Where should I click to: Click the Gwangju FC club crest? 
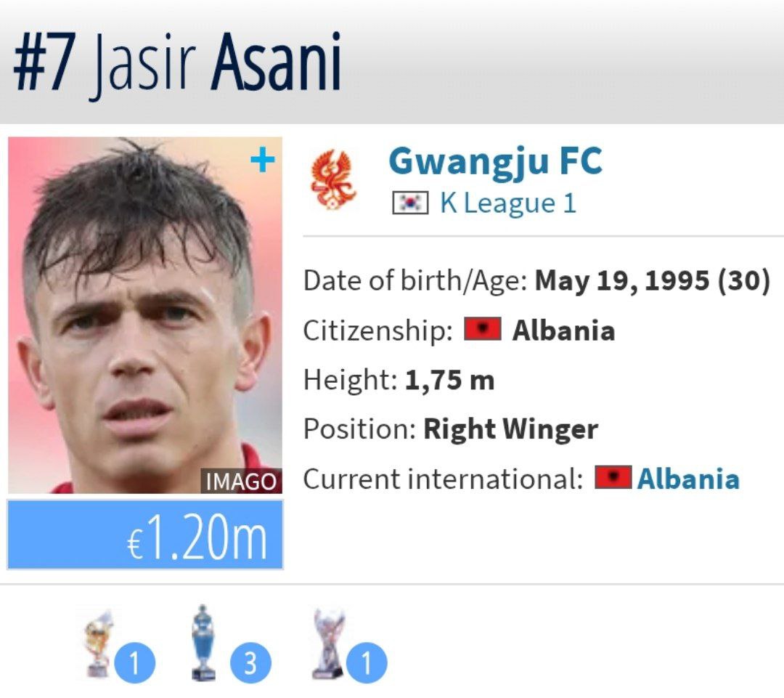tap(335, 179)
